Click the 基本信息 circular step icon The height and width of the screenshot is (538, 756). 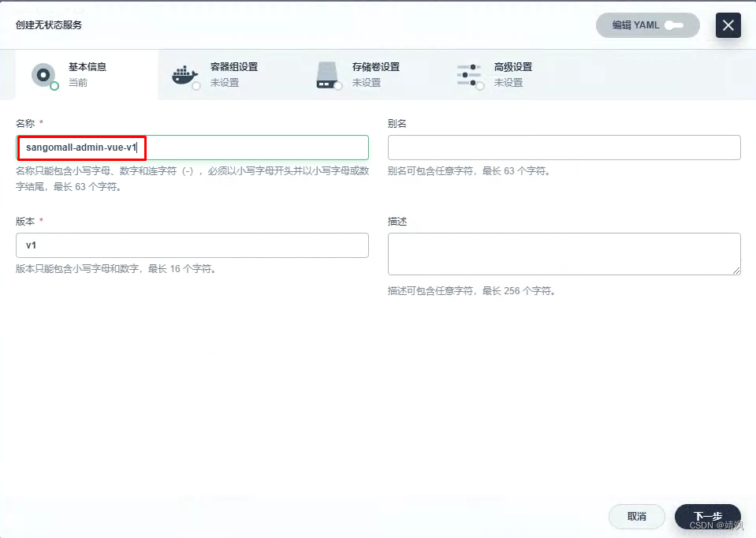45,75
